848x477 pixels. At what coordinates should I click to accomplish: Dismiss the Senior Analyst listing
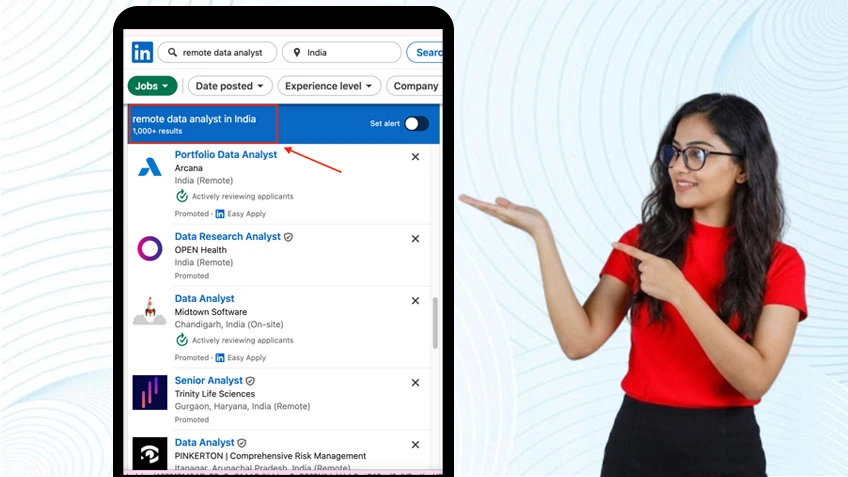pyautogui.click(x=415, y=382)
